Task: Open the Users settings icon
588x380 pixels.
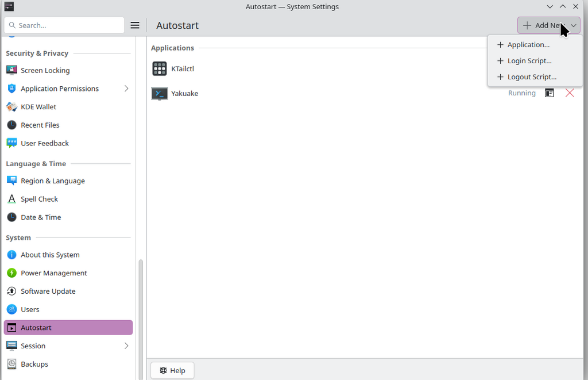Action: (x=11, y=309)
